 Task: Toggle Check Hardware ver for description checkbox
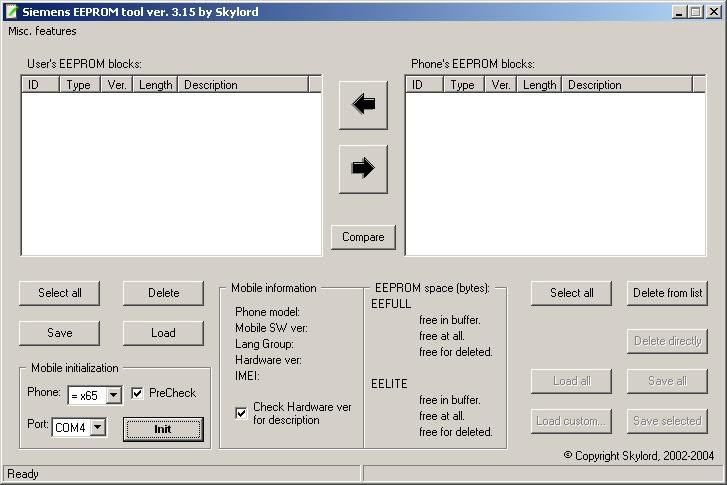coord(241,413)
